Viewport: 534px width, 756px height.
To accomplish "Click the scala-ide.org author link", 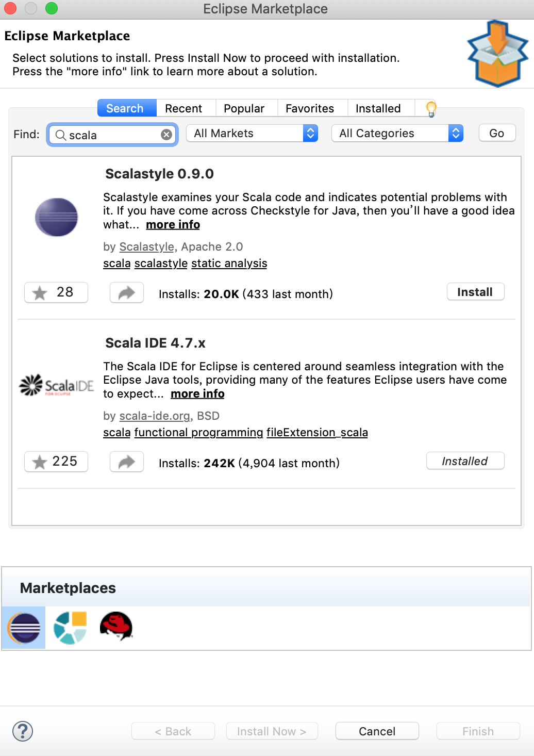I will tap(154, 416).
